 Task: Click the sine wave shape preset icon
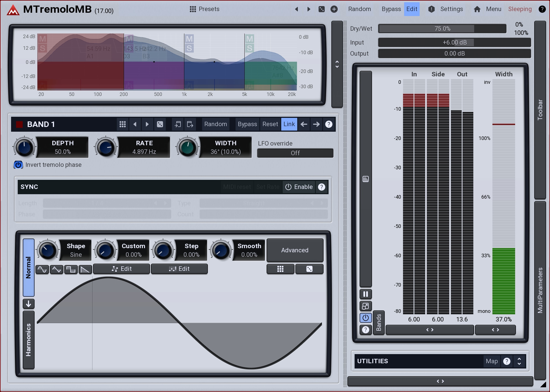42,269
